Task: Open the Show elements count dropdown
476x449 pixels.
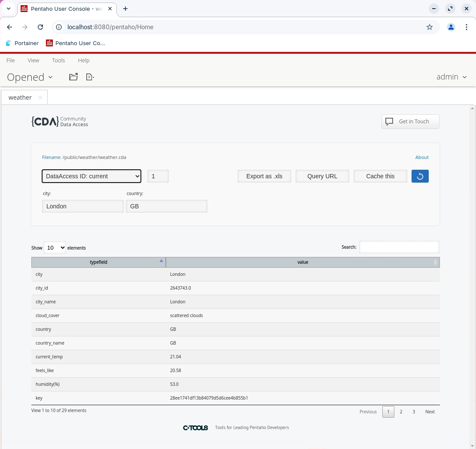Action: click(55, 247)
